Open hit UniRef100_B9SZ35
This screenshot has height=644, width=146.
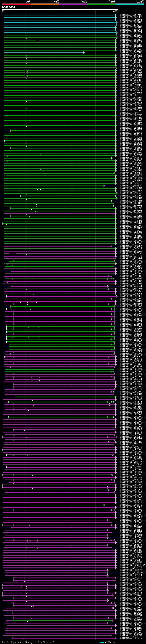[131, 186]
